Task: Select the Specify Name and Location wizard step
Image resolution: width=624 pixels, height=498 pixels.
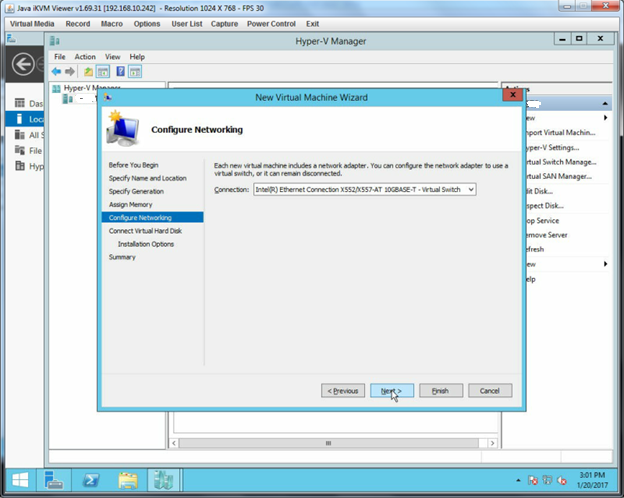Action: [x=148, y=178]
